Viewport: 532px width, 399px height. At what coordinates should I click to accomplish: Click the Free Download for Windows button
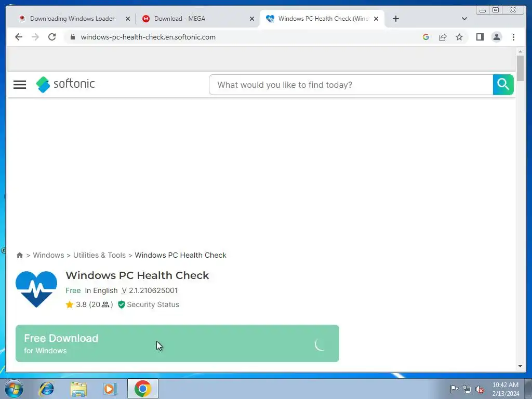click(x=177, y=343)
